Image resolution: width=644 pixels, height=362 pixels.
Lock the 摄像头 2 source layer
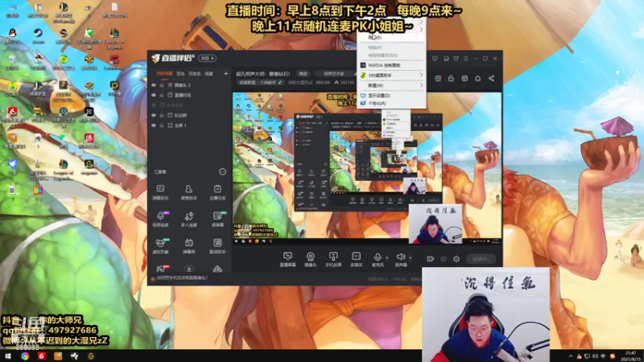[162, 85]
